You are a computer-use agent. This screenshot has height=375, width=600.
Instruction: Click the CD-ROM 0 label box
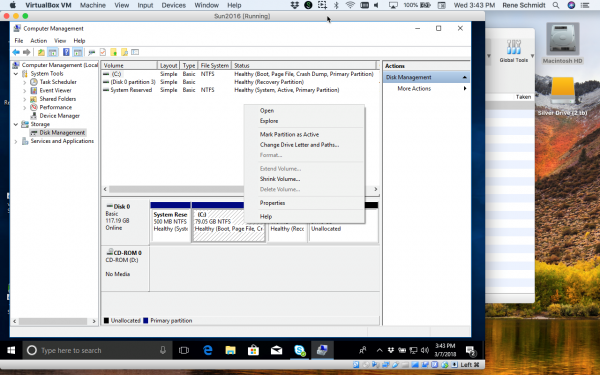click(125, 268)
